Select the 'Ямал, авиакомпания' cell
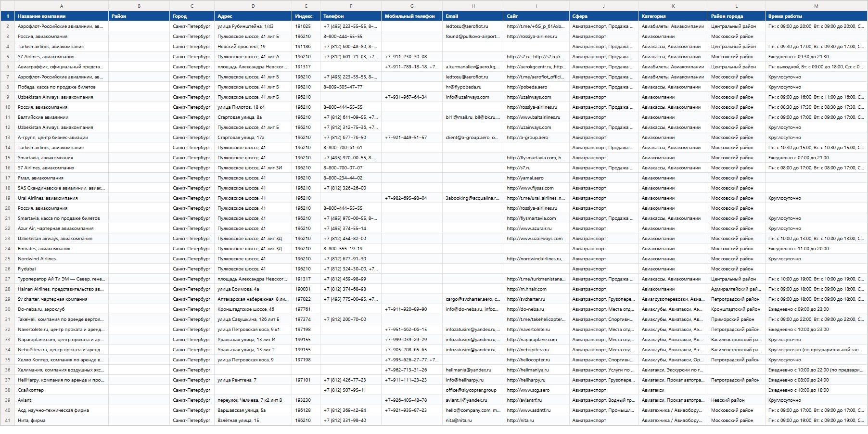 [x=62, y=178]
